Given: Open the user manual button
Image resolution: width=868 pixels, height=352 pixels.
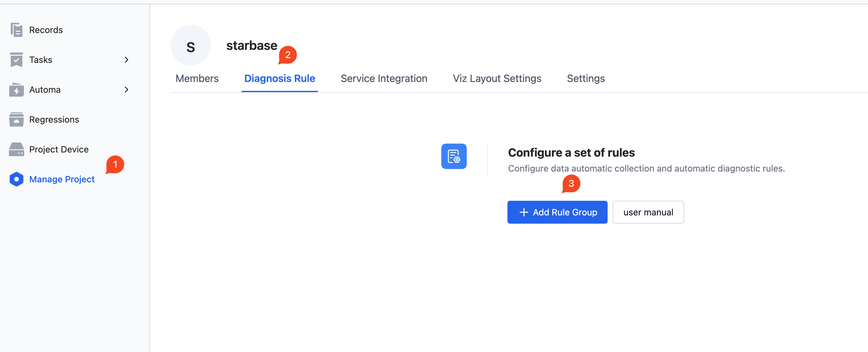Looking at the screenshot, I should (x=648, y=212).
